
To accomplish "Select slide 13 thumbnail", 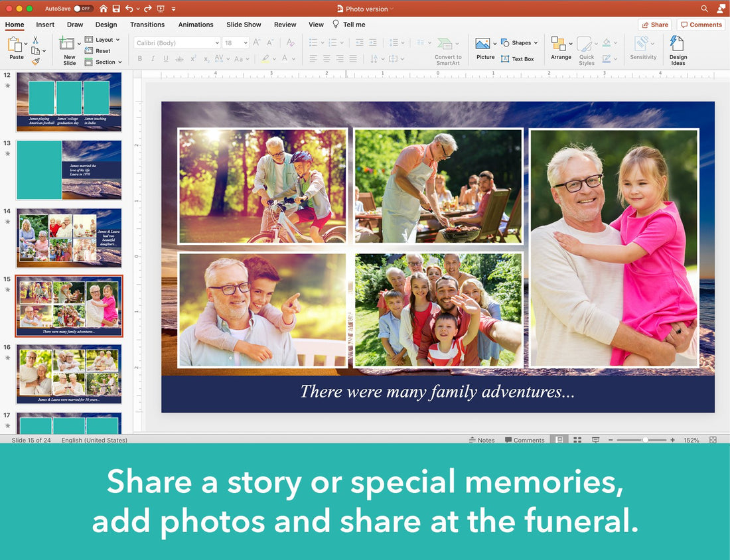I will 68,171.
